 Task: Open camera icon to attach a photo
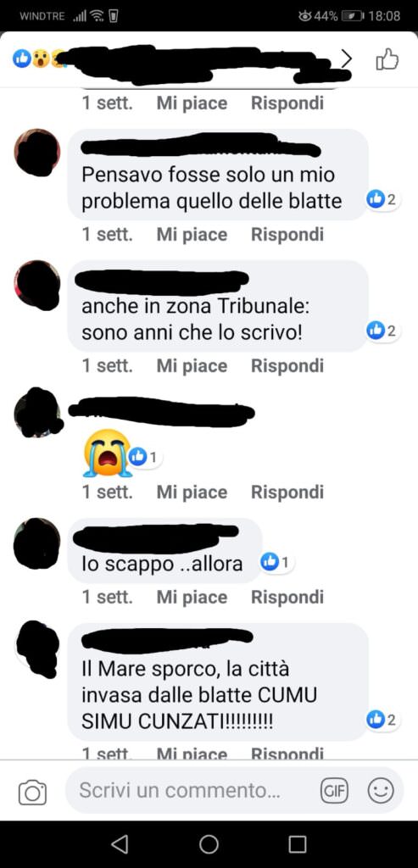click(x=33, y=793)
